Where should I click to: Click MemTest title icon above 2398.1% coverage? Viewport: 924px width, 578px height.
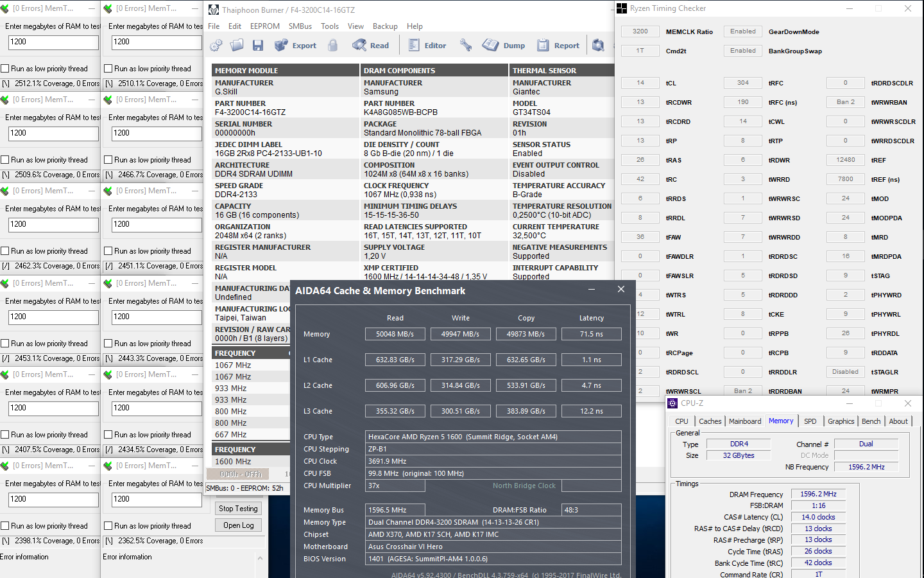(5, 466)
